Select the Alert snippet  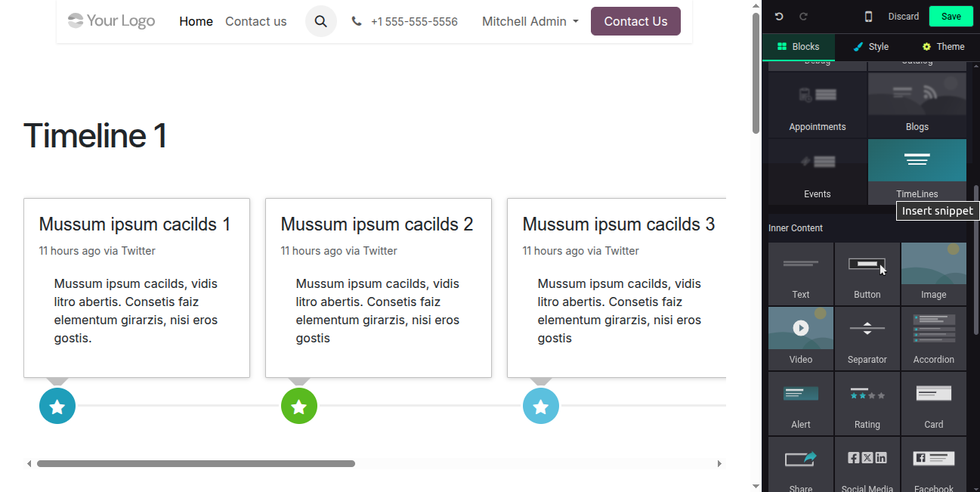801,403
